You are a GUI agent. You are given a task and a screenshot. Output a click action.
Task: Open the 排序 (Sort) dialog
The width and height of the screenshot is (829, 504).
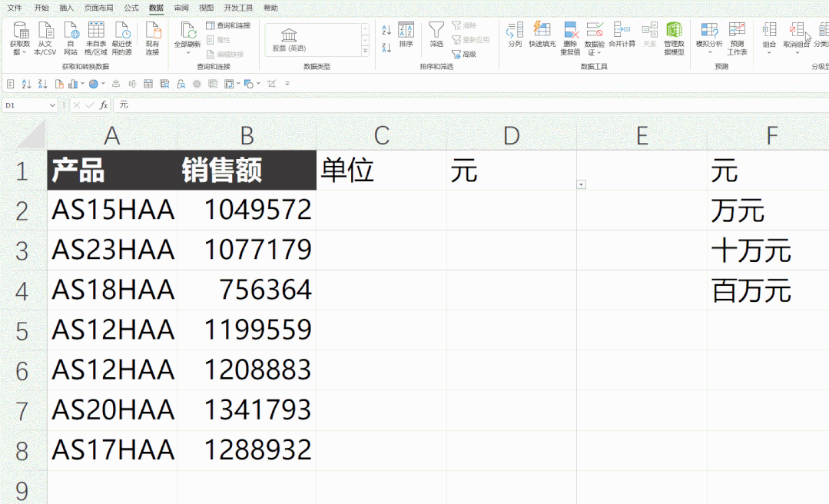point(406,35)
